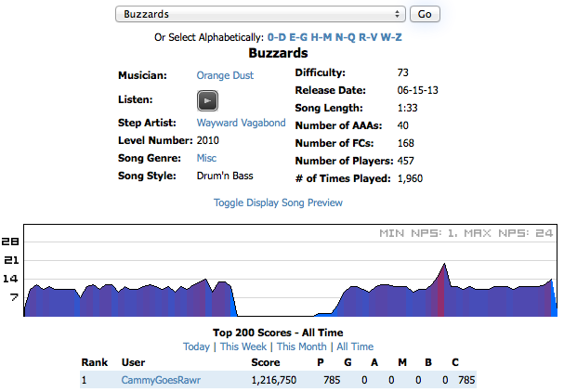Open CammyGoesRawr user profile
Screen dimensions: 564x392
[x=161, y=380]
